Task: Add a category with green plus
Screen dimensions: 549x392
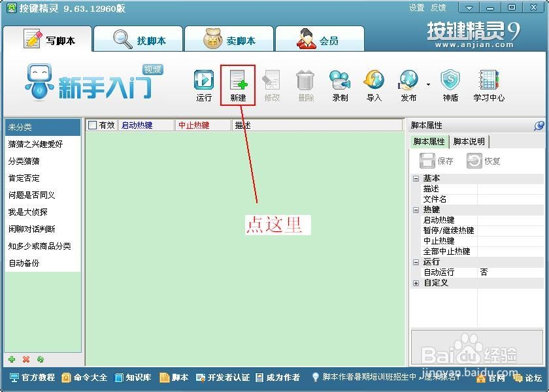Action: tap(12, 359)
